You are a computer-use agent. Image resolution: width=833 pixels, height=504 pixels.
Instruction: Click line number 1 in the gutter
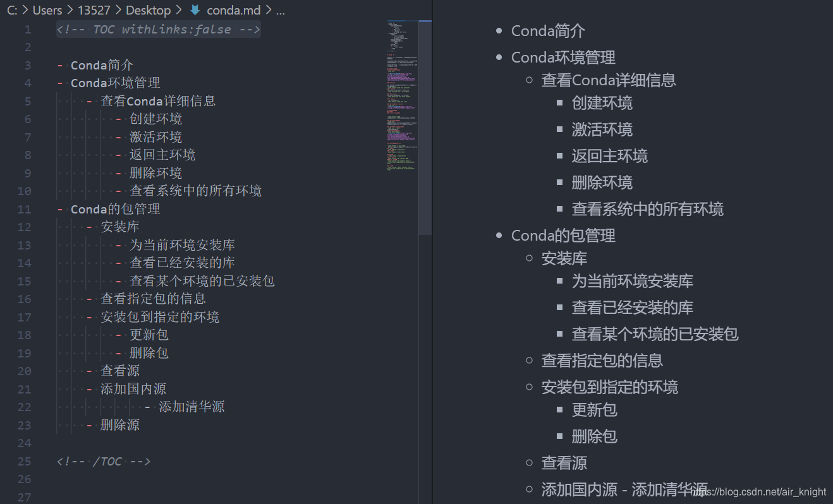coord(27,29)
